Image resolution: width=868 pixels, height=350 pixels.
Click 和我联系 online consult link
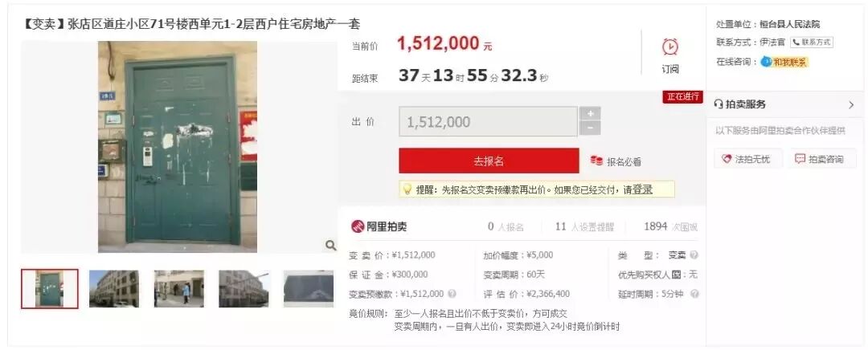(x=784, y=62)
